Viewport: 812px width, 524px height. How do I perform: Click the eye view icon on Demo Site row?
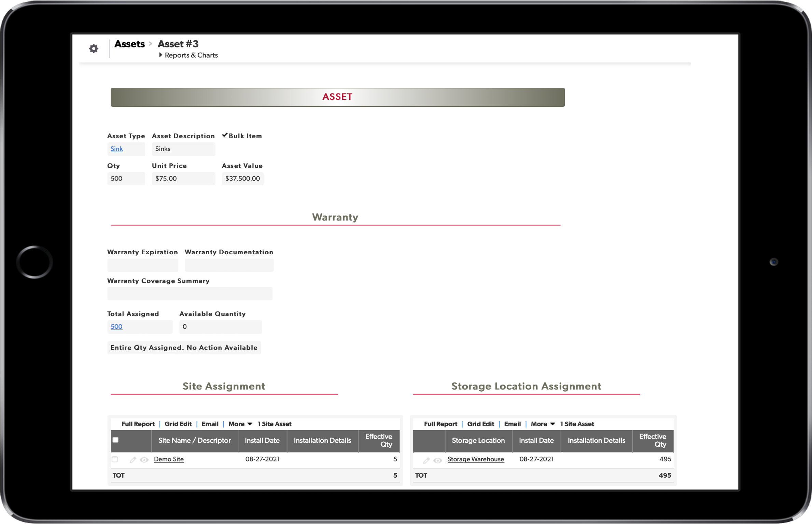(144, 460)
